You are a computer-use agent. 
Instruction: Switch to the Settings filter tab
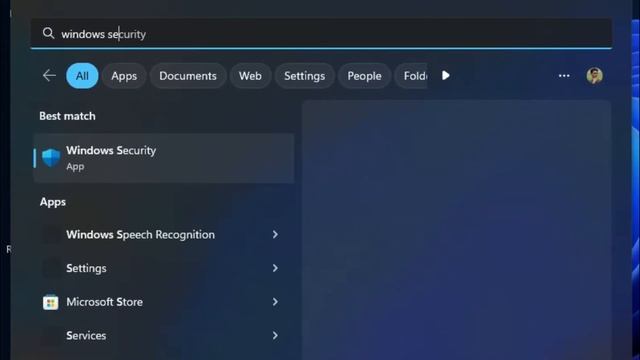click(x=304, y=76)
